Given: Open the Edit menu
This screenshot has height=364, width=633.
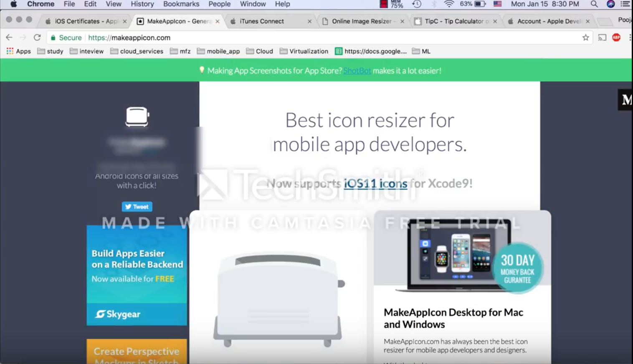Looking at the screenshot, I should click(x=90, y=4).
